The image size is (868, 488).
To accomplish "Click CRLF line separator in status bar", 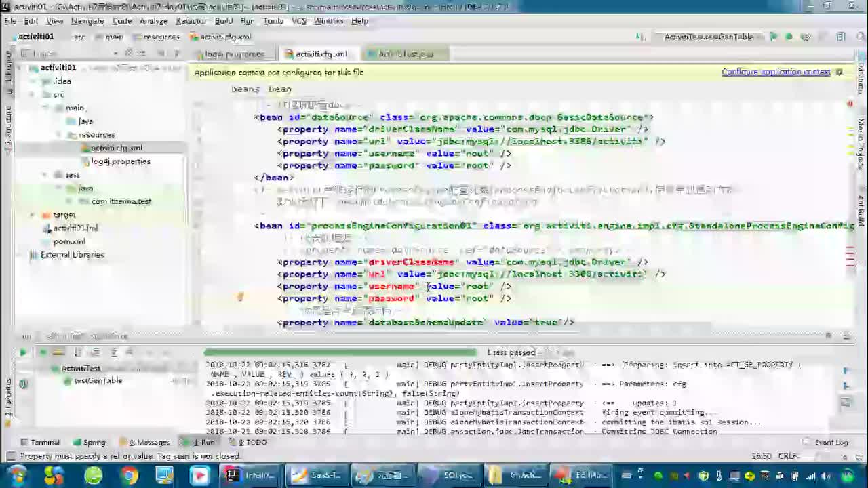I will coord(790,456).
